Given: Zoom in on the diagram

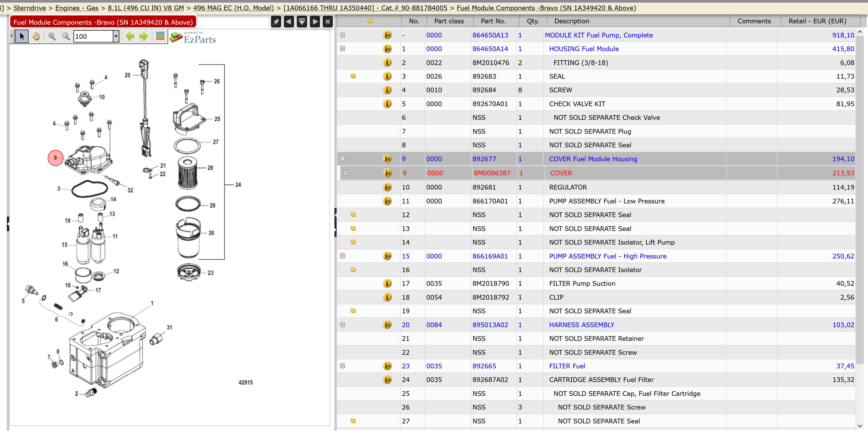Looking at the screenshot, I should 52,36.
